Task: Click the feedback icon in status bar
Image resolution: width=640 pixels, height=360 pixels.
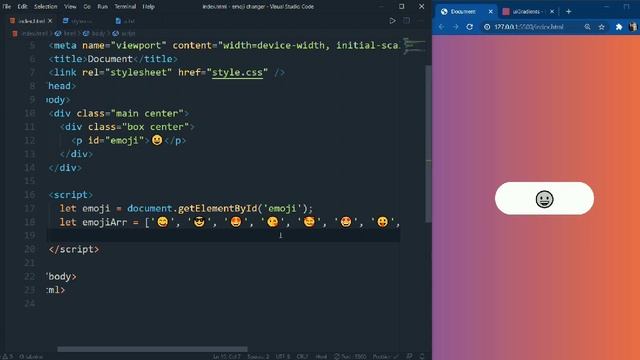Action: (409, 356)
